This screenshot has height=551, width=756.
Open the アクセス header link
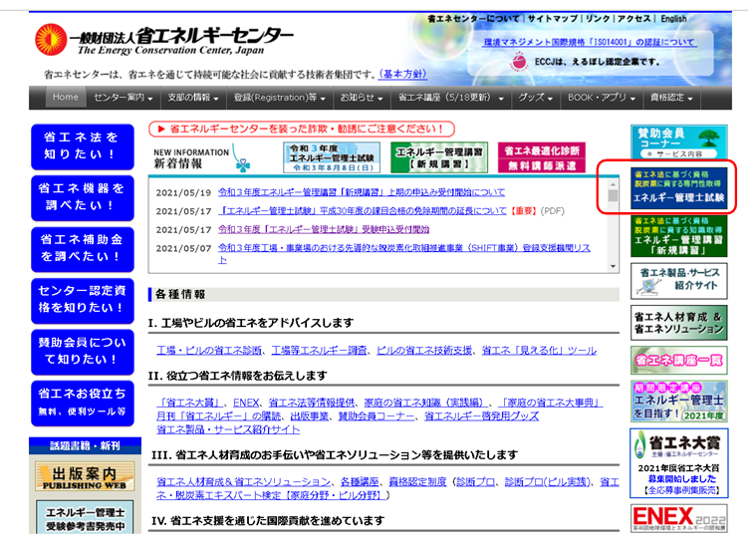click(x=634, y=19)
